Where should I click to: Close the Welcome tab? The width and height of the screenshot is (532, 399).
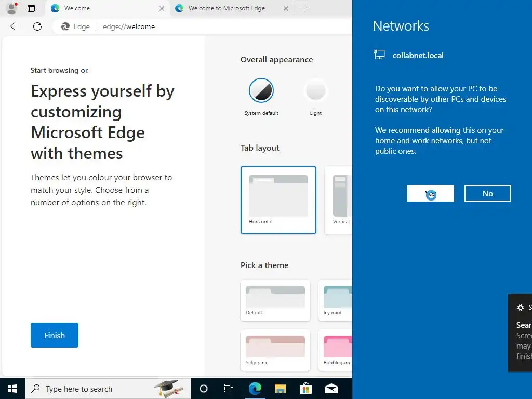162,8
